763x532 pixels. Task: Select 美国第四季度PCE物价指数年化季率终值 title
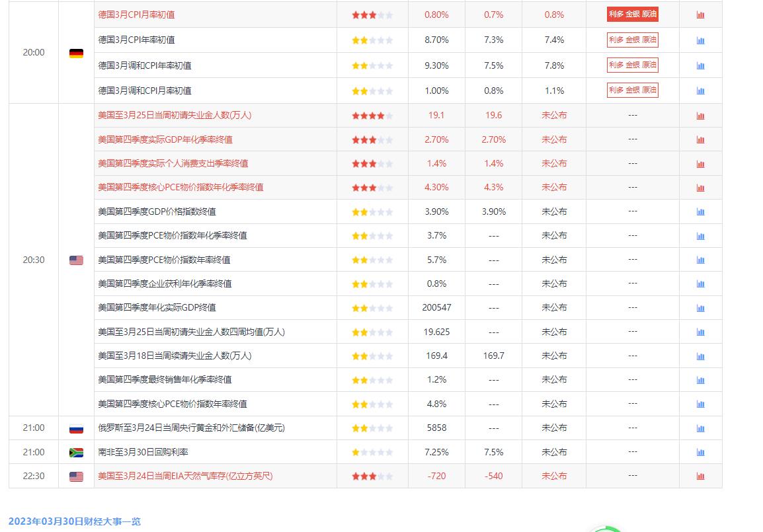[173, 235]
